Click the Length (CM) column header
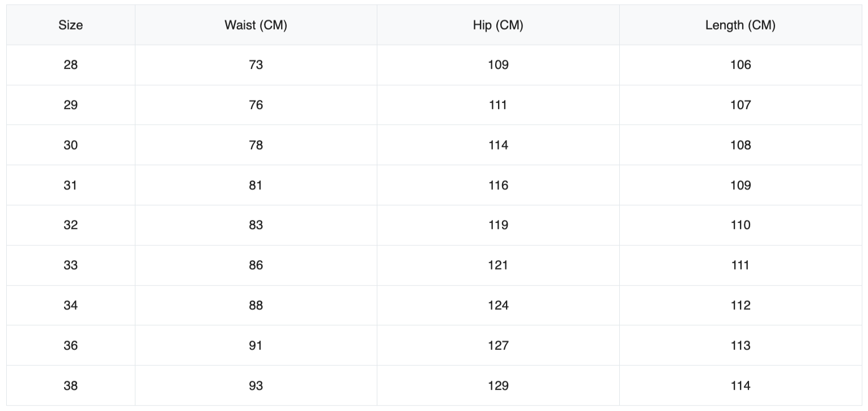 (740, 25)
